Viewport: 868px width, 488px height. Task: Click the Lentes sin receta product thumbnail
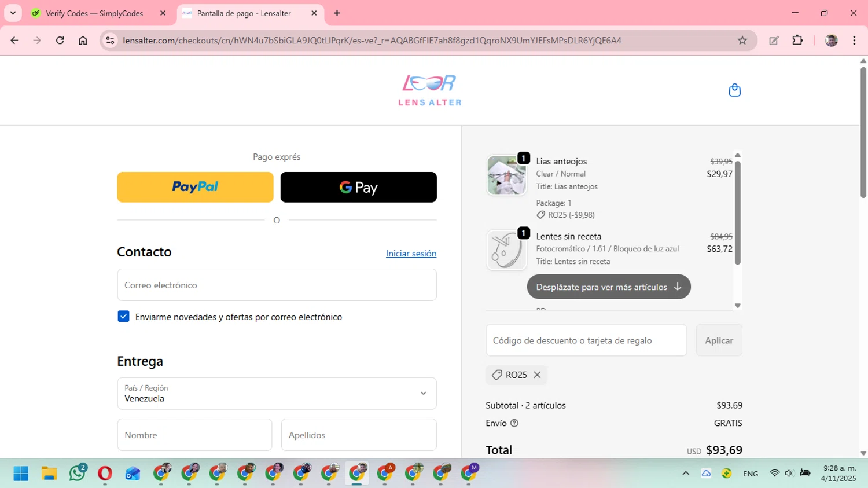[x=506, y=250]
